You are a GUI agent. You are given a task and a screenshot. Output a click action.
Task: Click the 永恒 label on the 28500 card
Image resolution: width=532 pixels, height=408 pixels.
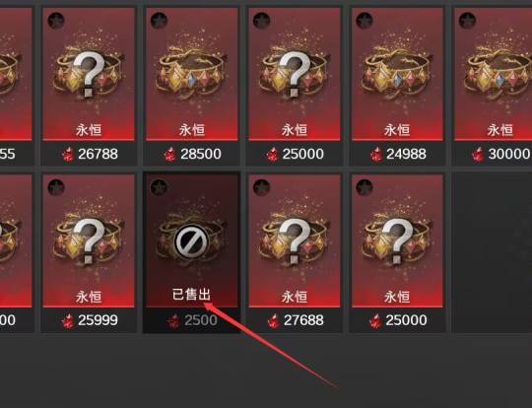[192, 130]
